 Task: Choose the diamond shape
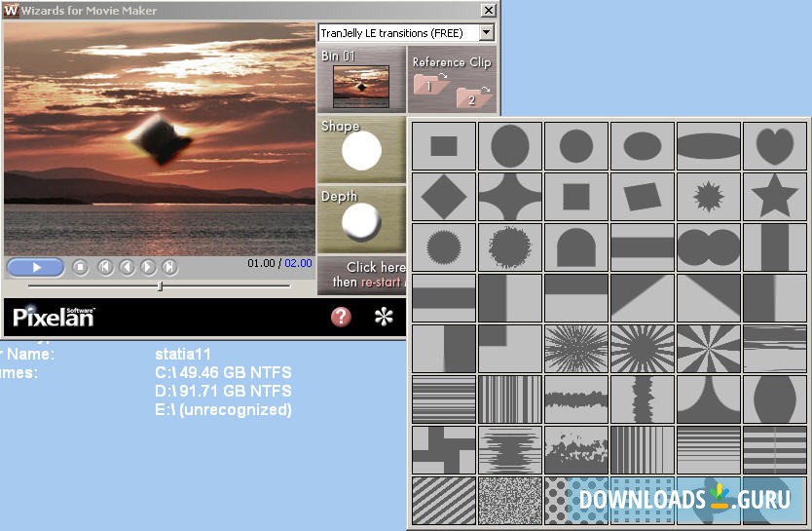tap(444, 197)
